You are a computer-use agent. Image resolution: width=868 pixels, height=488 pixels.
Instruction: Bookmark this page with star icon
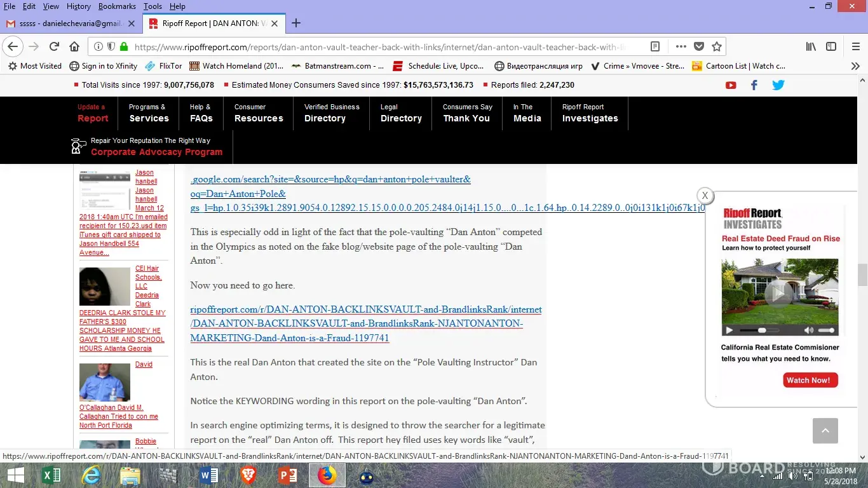717,46
